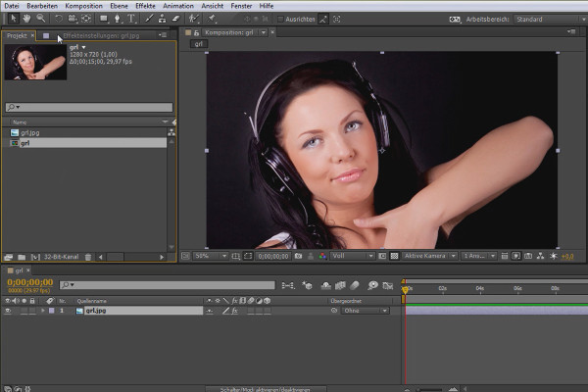The height and width of the screenshot is (392, 588).
Task: Select the Brush tool
Action: point(149,19)
